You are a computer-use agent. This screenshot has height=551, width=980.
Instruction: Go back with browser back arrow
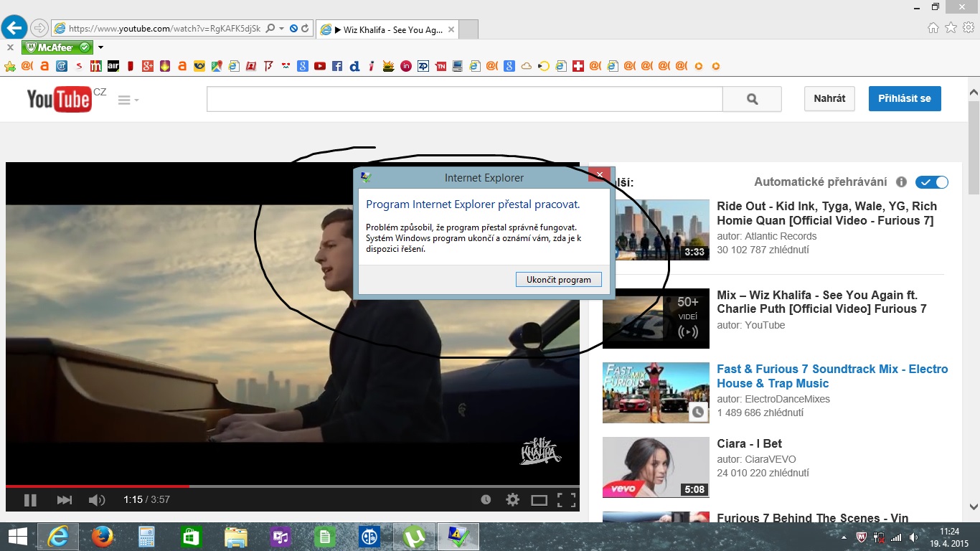coord(15,28)
